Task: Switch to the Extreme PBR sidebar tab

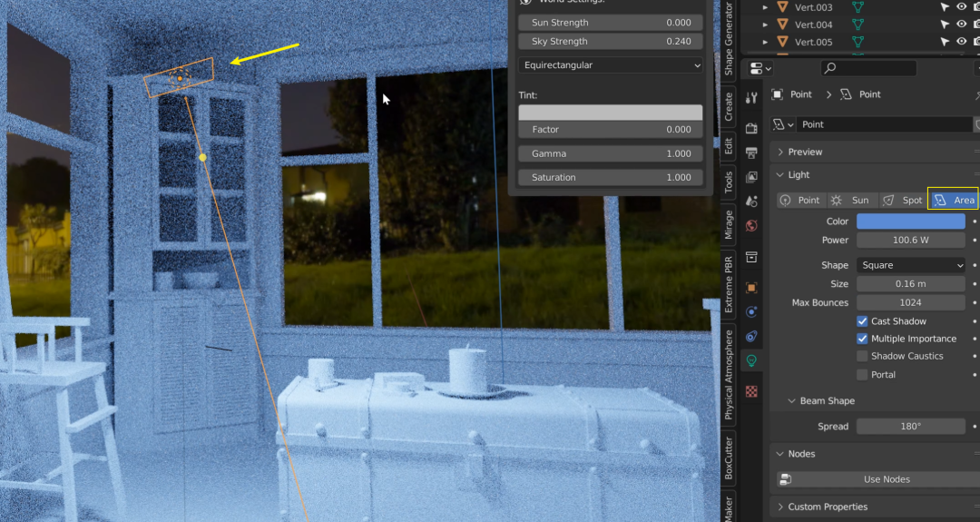Action: pyautogui.click(x=729, y=284)
